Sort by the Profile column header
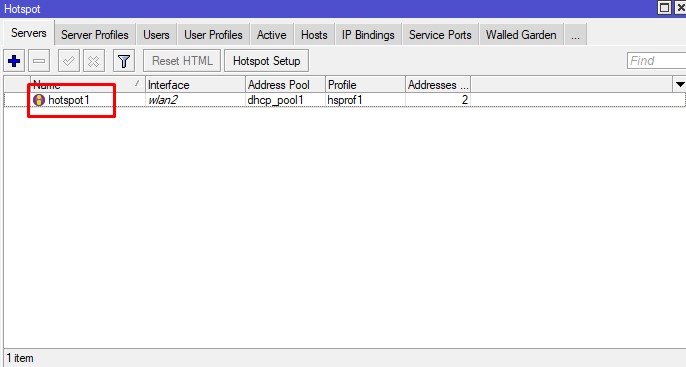 pyautogui.click(x=365, y=84)
